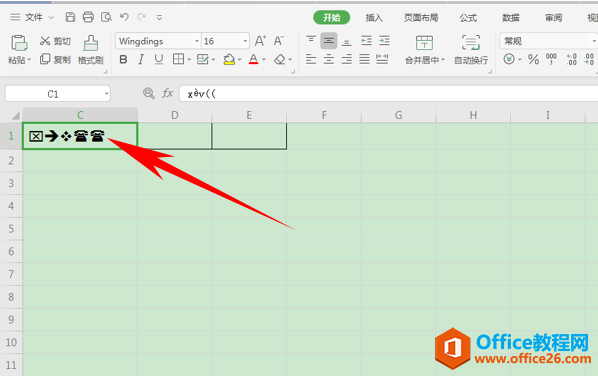Click 复制 copy button
The height and width of the screenshot is (376, 598).
point(55,59)
